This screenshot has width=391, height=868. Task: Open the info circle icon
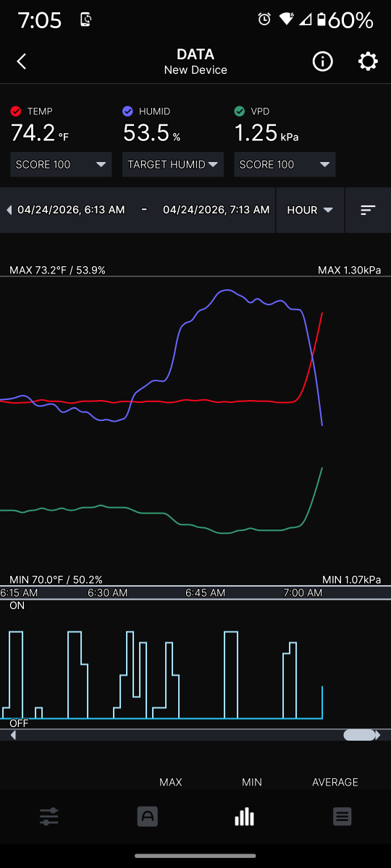click(322, 61)
